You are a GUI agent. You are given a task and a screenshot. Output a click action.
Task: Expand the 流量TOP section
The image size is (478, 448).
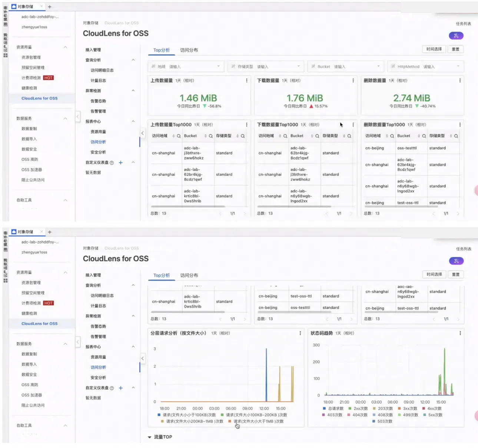tap(160, 437)
